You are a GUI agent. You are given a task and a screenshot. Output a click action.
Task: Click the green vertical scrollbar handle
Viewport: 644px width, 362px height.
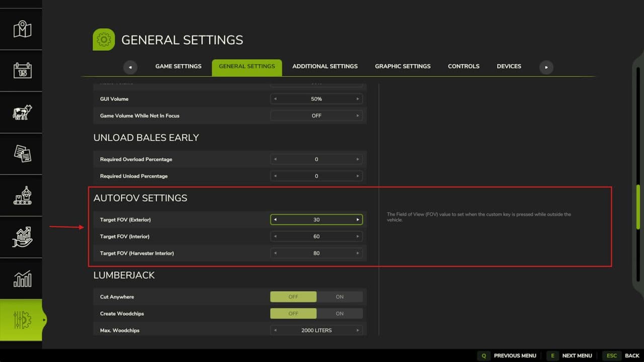click(x=638, y=207)
